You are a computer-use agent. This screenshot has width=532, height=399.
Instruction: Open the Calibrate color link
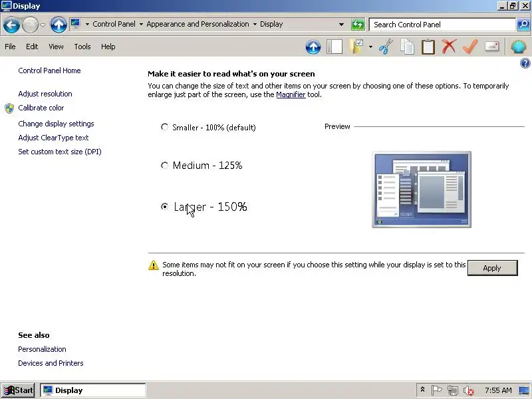point(41,108)
